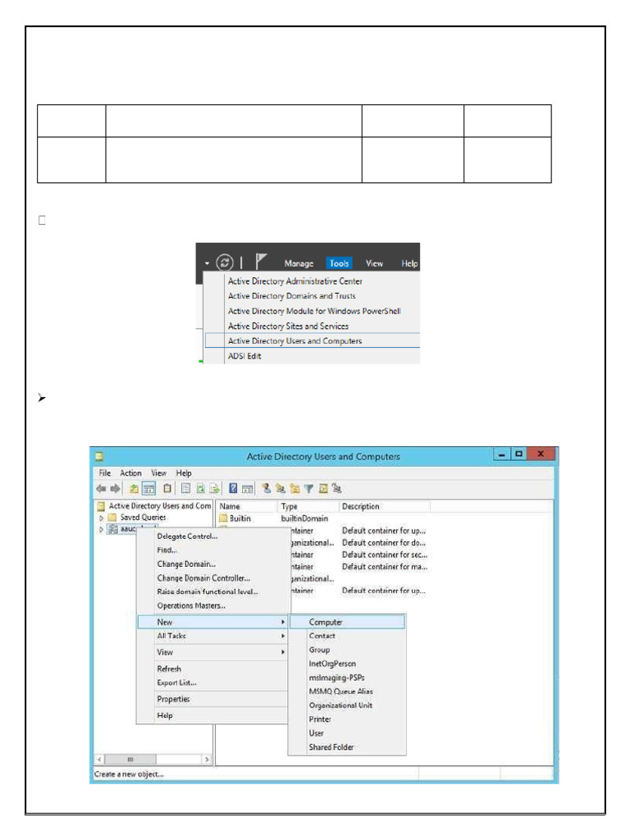Image resolution: width=630 pixels, height=840 pixels.
Task: Open the File menu in ADUC window
Action: (x=105, y=473)
